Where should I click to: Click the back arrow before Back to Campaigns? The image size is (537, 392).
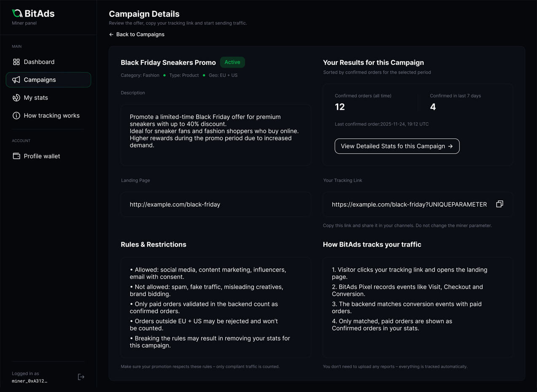pyautogui.click(x=111, y=35)
